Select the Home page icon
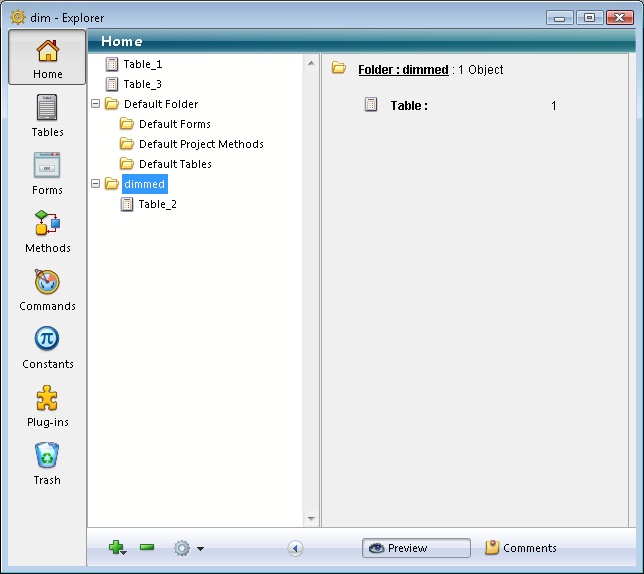This screenshot has width=644, height=574. 47,58
